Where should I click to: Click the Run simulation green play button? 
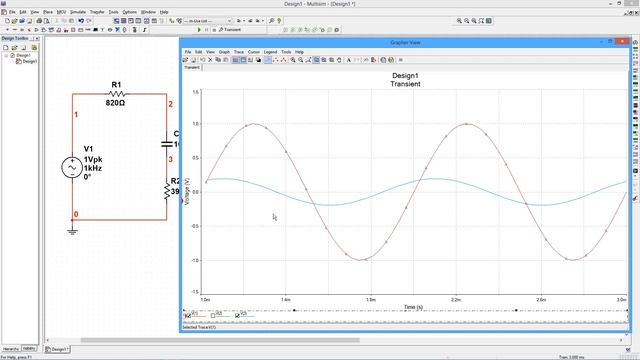pos(199,30)
